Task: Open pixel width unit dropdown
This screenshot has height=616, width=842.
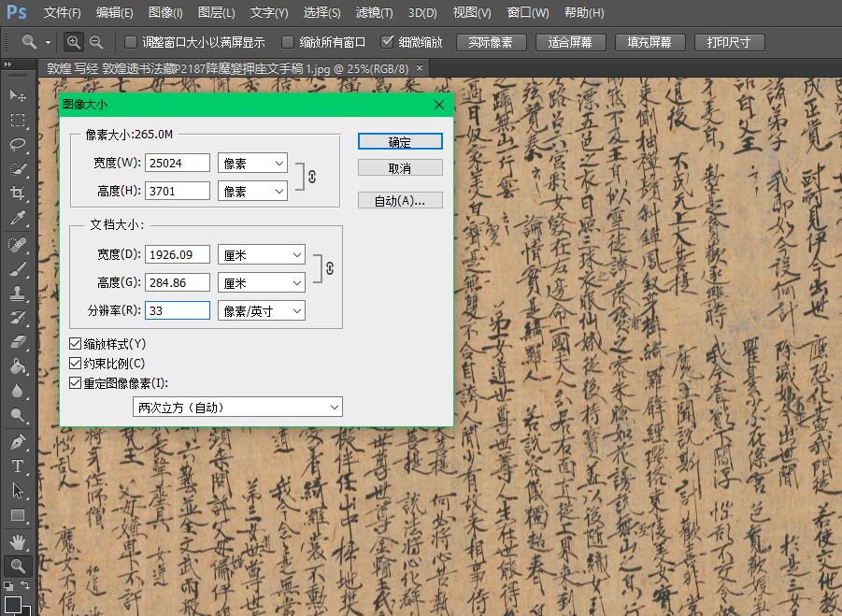Action: [x=252, y=164]
